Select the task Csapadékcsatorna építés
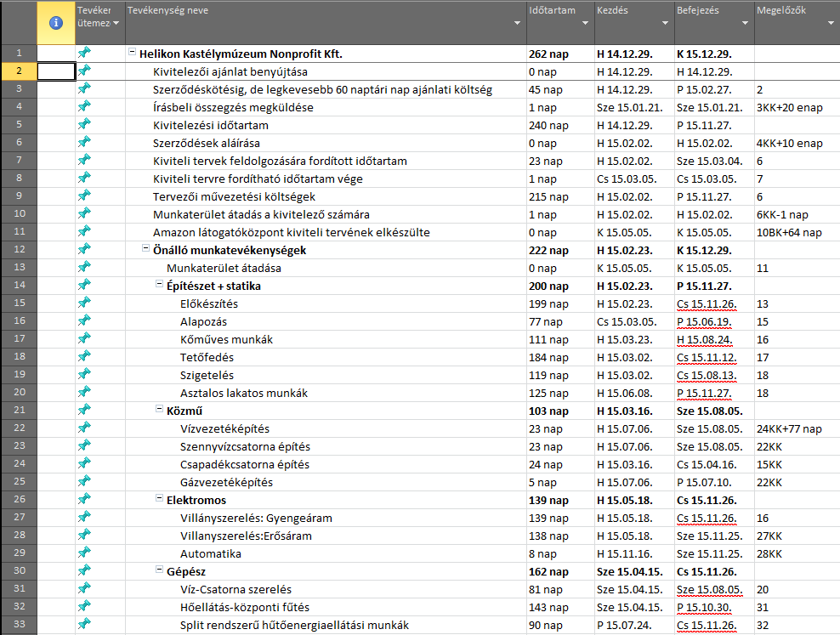This screenshot has height=635, width=840. coord(244,465)
